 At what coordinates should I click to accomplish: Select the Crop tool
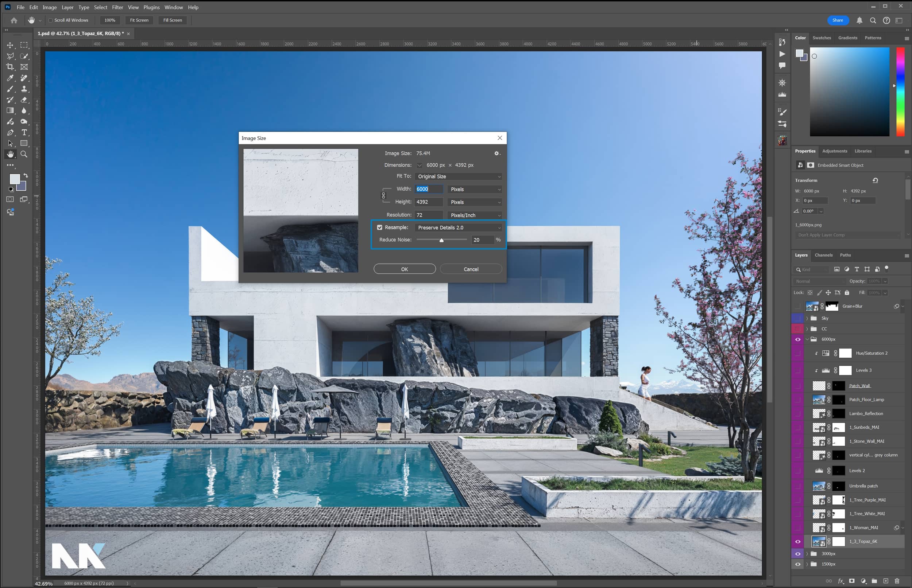click(x=10, y=67)
